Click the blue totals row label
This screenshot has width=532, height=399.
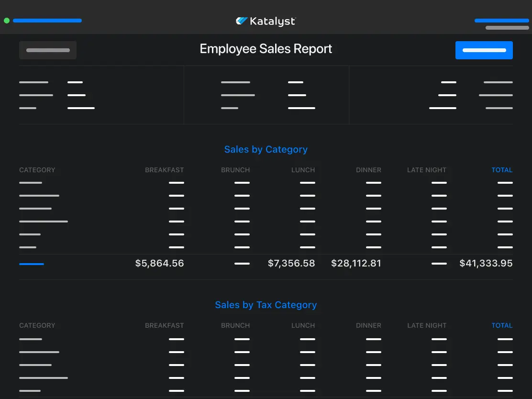click(32, 264)
